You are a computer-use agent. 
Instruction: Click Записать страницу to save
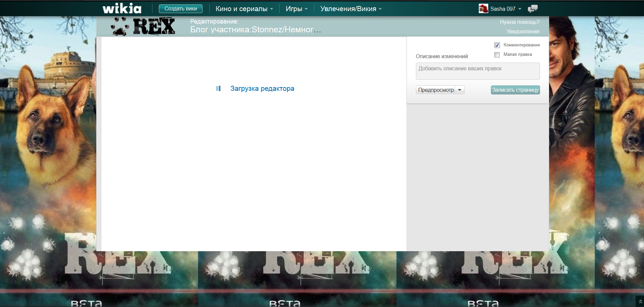pos(515,90)
